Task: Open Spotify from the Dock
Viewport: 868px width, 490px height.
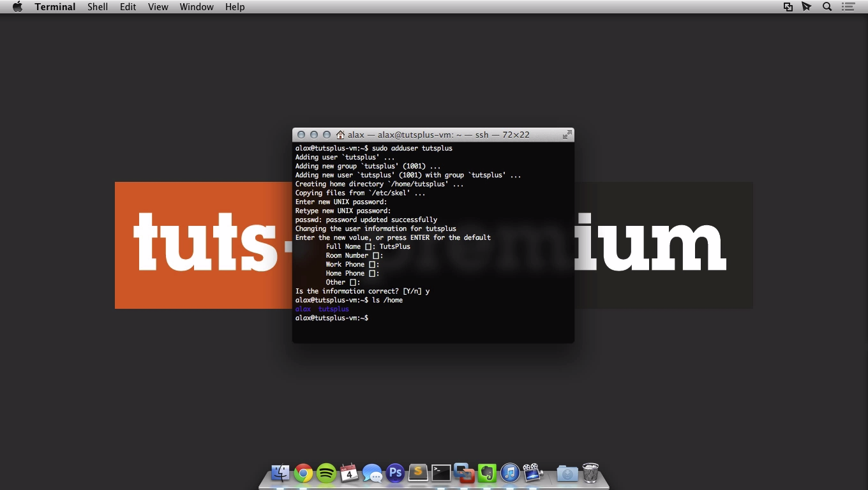Action: [x=326, y=473]
